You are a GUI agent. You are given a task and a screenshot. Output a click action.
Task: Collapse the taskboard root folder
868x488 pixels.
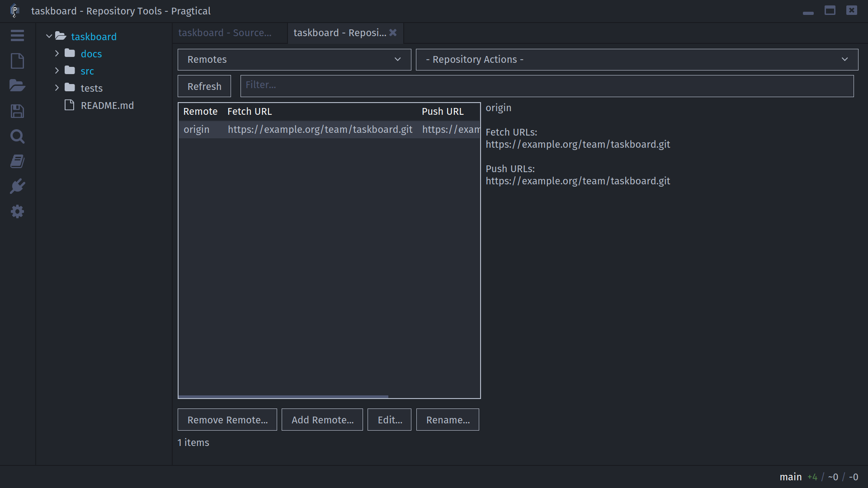[49, 36]
